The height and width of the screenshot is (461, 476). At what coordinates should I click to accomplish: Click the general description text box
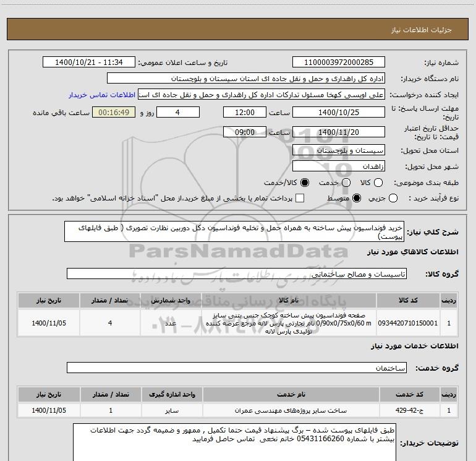pyautogui.click(x=234, y=232)
